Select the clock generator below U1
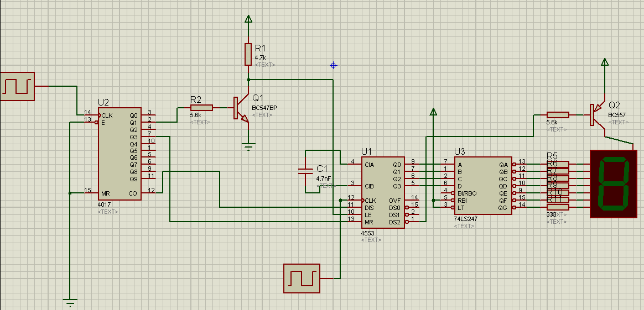Screen dimensions: 644x310 [x=302, y=278]
